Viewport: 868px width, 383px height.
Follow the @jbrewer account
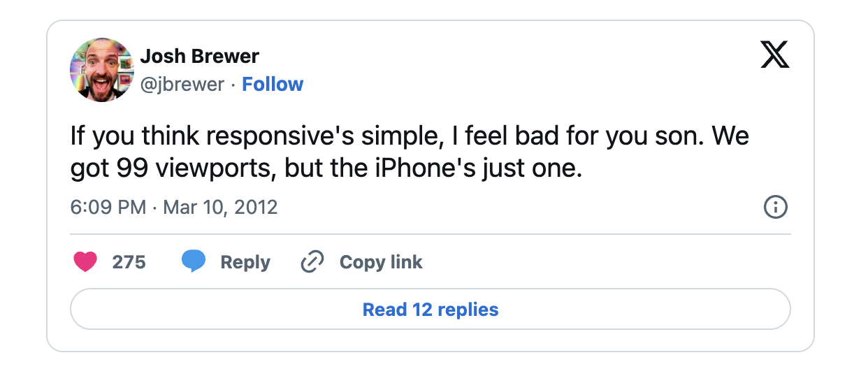tap(273, 85)
